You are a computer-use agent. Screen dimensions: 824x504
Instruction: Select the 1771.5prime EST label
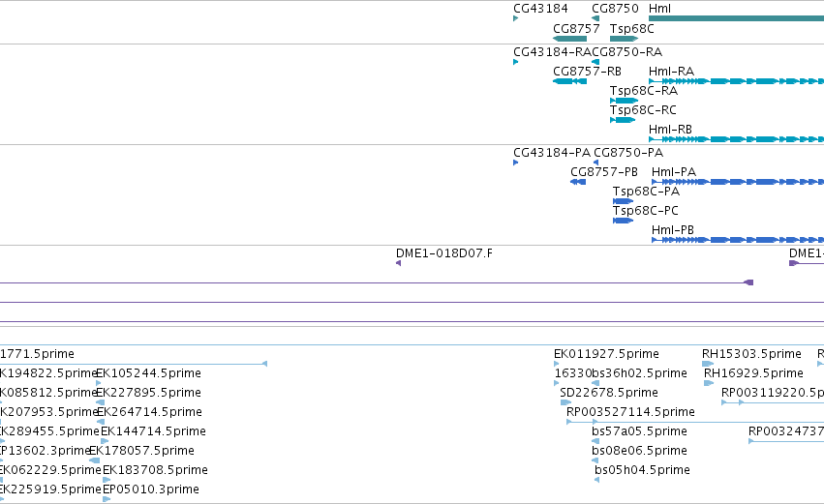pos(37,354)
